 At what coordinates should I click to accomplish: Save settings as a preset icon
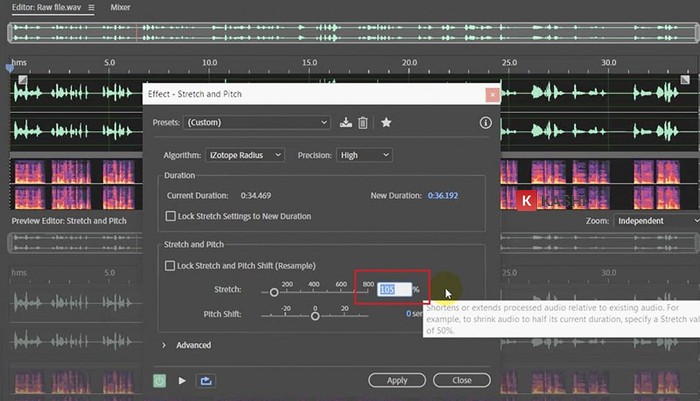[x=346, y=122]
